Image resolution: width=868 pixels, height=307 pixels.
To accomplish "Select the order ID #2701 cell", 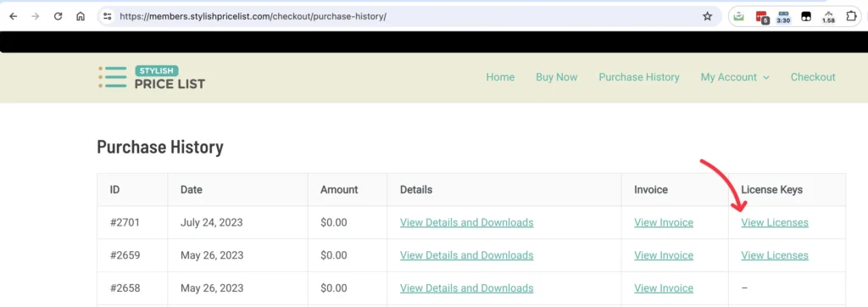I will coord(132,223).
